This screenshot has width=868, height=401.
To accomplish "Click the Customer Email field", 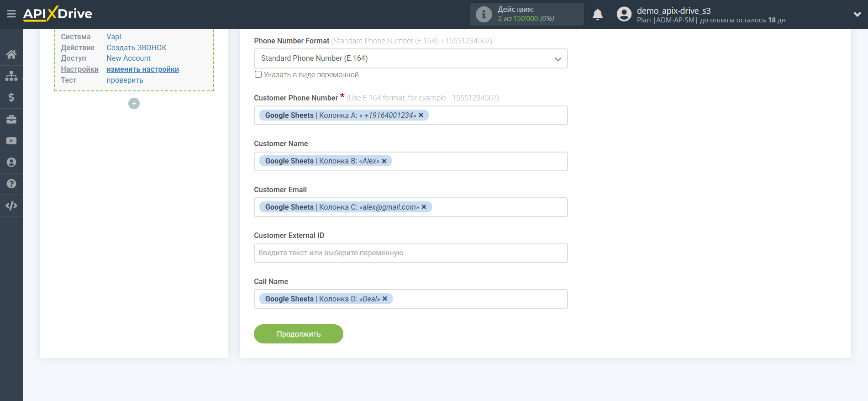I will pos(410,207).
